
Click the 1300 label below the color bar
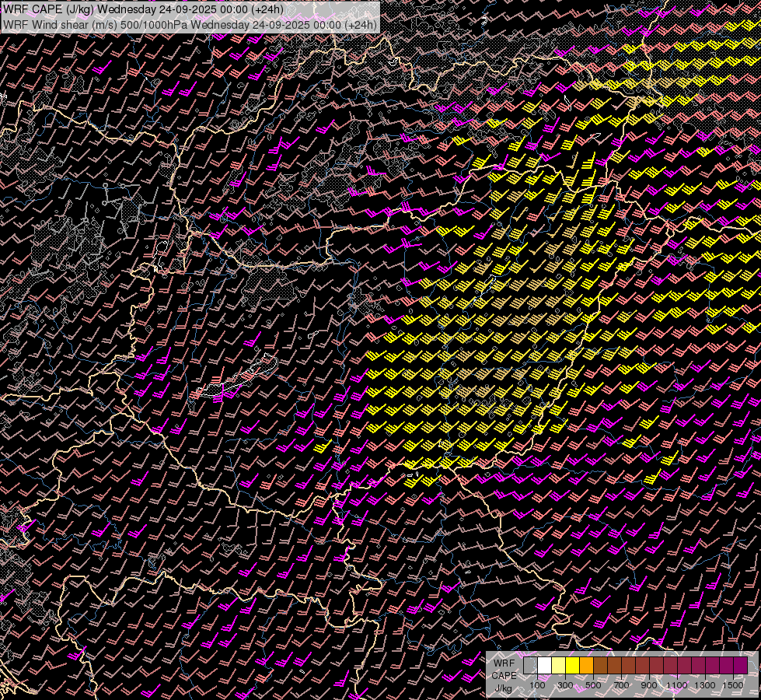click(705, 685)
